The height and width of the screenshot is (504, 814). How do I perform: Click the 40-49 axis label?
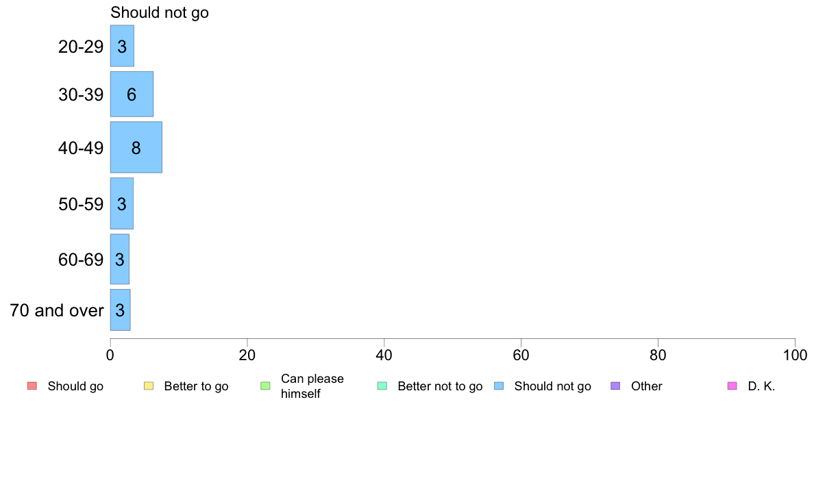pos(81,148)
